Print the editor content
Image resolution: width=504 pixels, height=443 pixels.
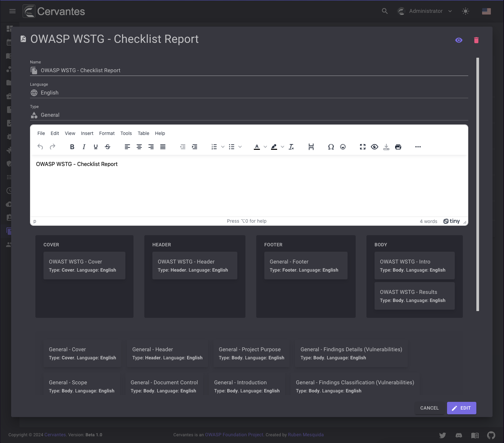398,147
